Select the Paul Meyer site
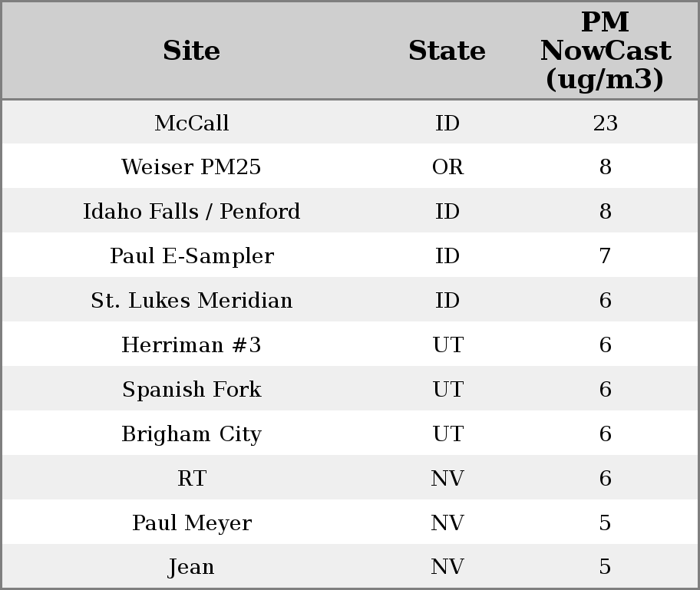This screenshot has height=590, width=700. (191, 523)
